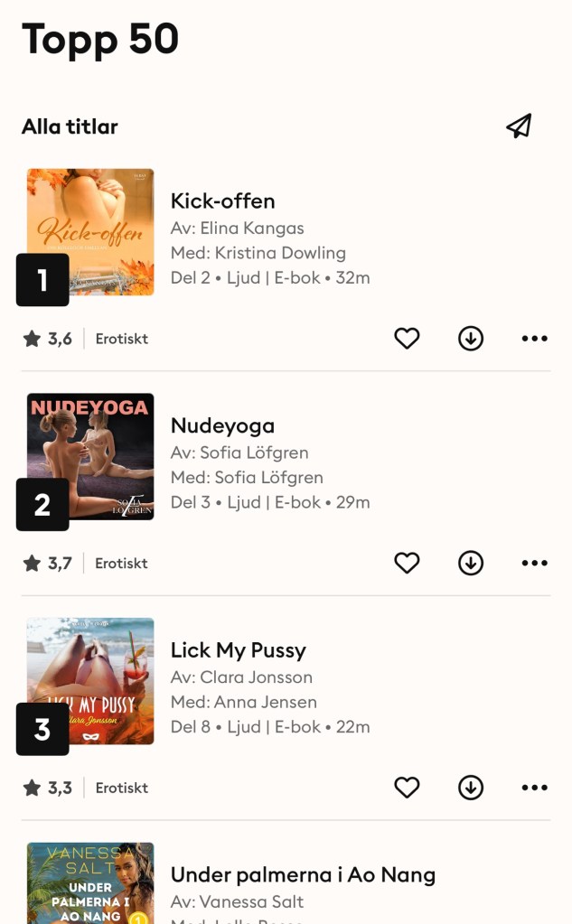Select the Under palmerna i Ao Nang cover

click(90, 883)
